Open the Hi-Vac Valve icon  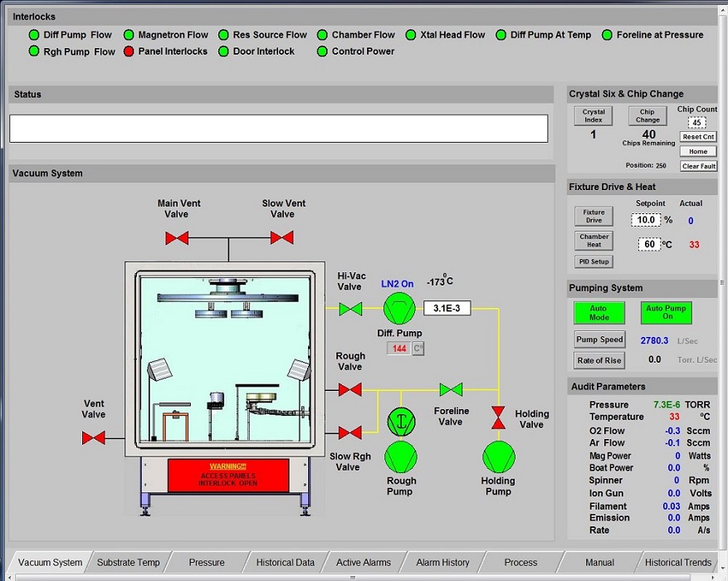click(x=349, y=308)
